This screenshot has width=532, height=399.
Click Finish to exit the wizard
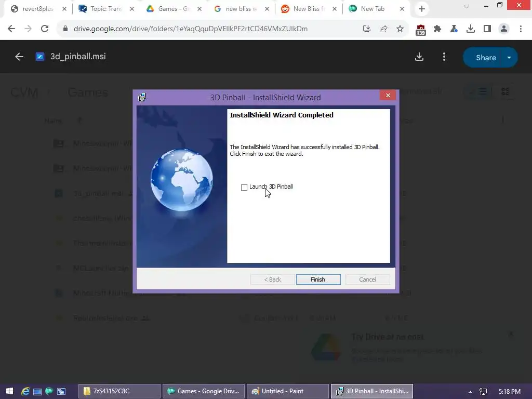318,279
